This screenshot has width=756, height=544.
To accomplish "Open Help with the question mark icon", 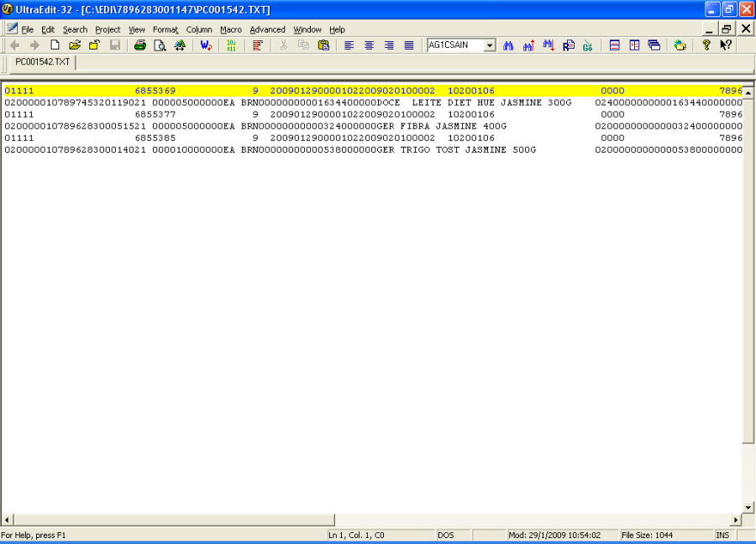I will click(706, 45).
